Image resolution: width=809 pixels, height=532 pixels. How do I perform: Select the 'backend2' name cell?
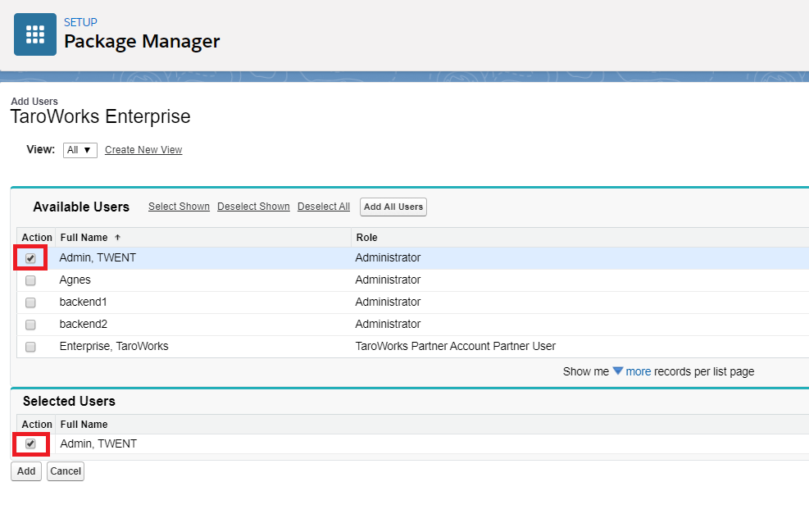[83, 324]
